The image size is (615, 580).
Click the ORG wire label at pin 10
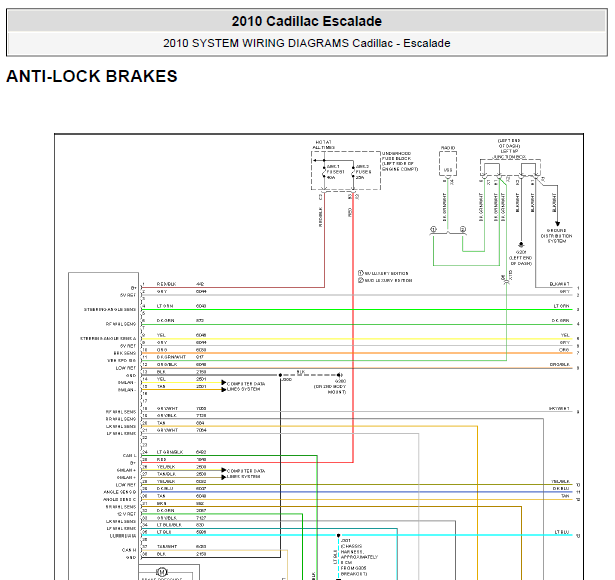click(162, 350)
